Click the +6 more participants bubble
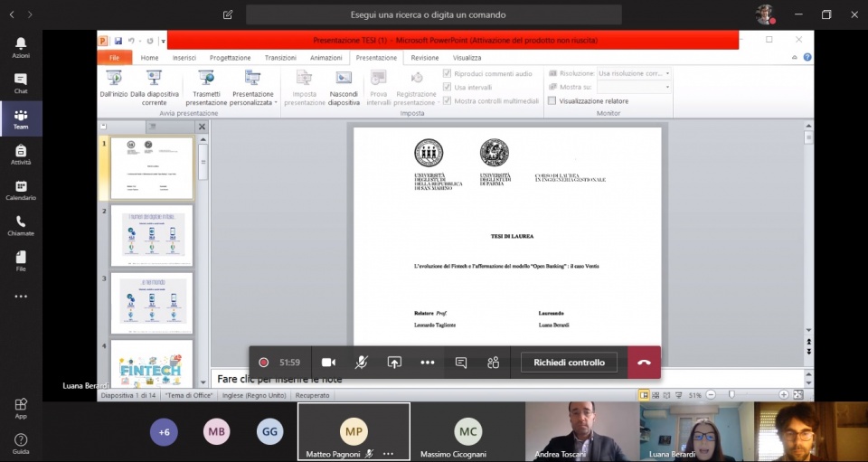868x462 pixels. click(x=164, y=432)
